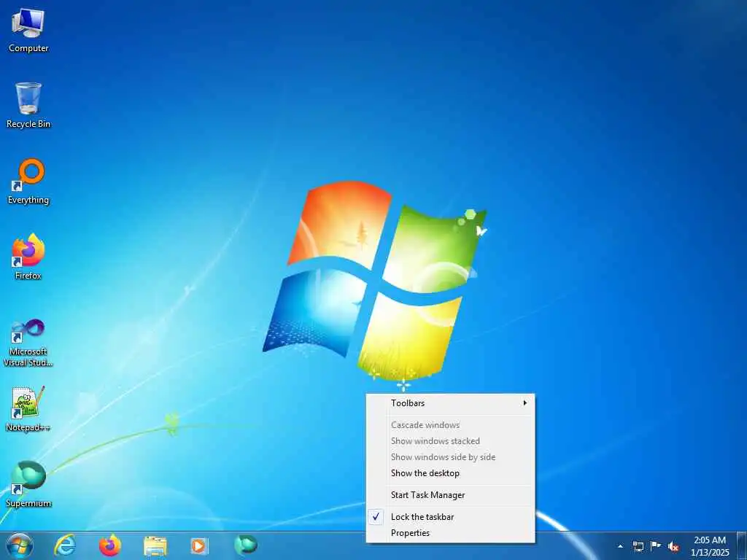Select the Recycle Bin desktop icon
Screen dimensions: 747x560
[28, 106]
